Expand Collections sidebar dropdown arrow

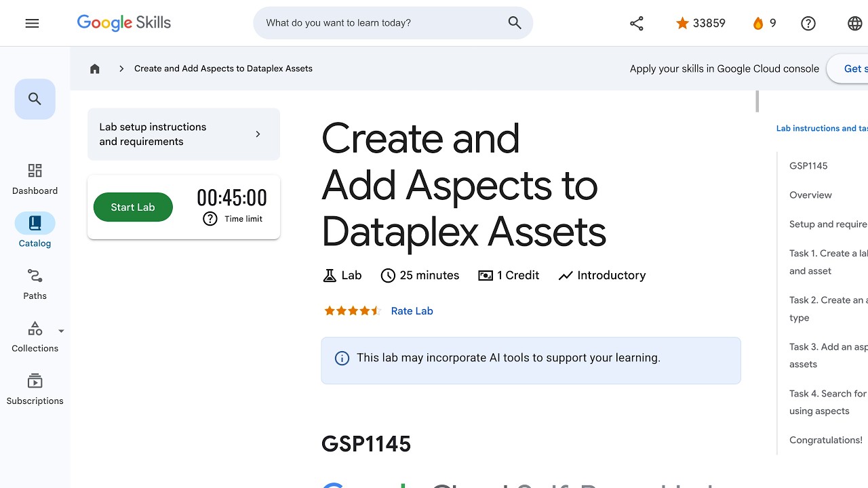(61, 331)
